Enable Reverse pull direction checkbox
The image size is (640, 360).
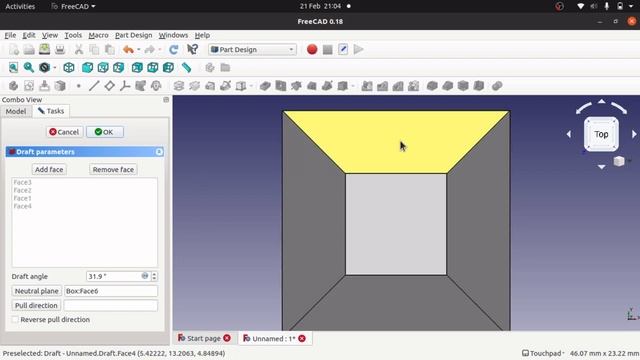coord(15,320)
